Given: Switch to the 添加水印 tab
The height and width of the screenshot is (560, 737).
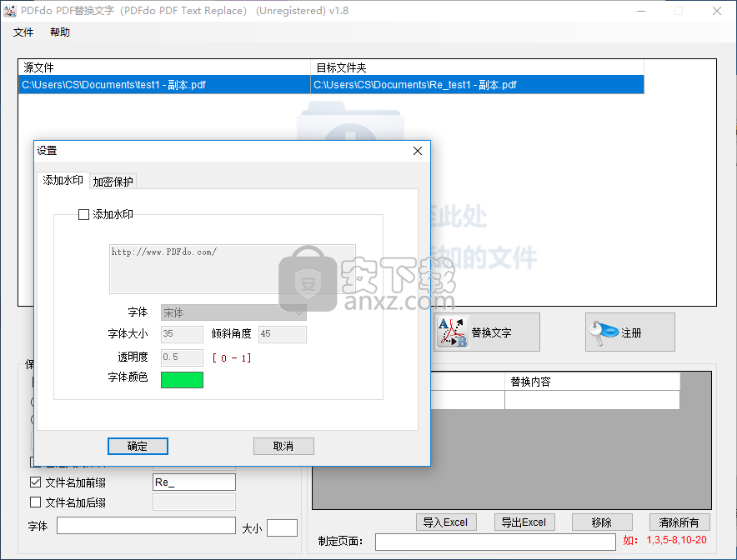Looking at the screenshot, I should [x=63, y=180].
